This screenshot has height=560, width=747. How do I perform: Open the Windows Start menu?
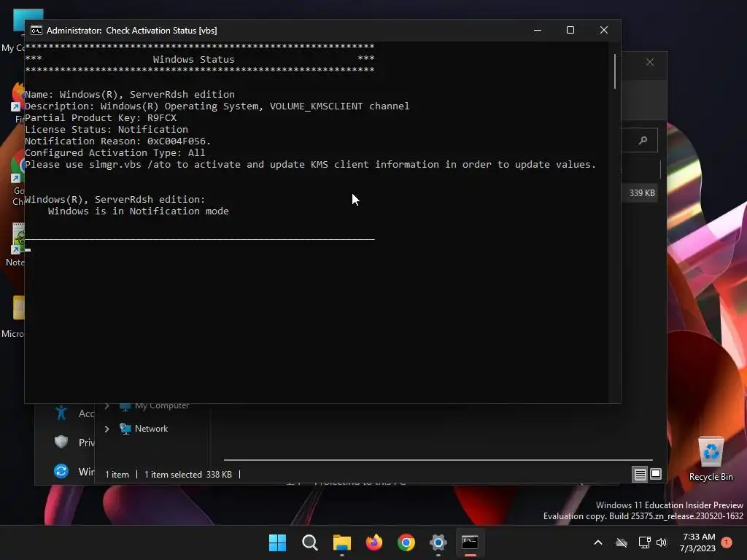[277, 542]
